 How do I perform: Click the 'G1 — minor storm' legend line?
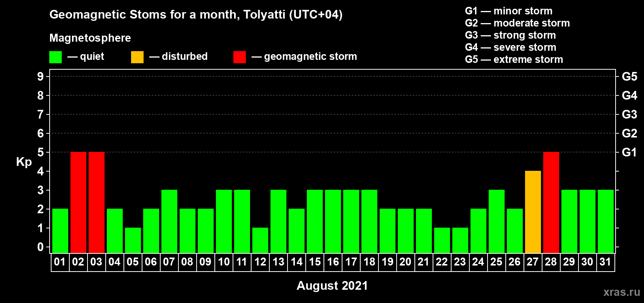(x=509, y=11)
